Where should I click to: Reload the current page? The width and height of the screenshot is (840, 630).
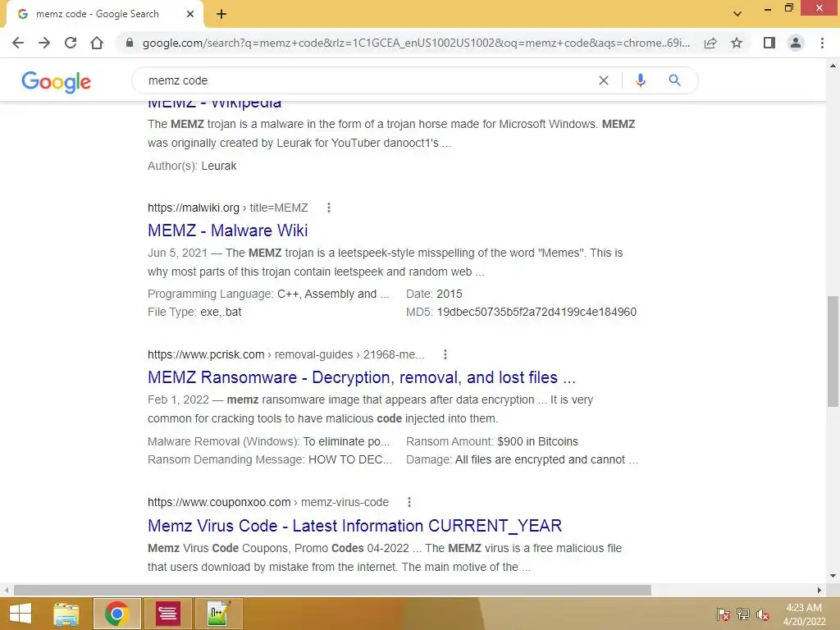click(x=71, y=43)
